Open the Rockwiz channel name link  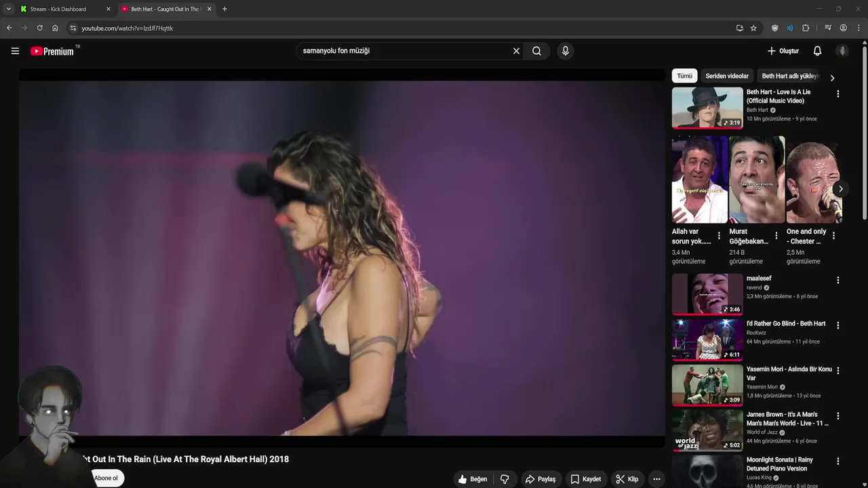757,333
